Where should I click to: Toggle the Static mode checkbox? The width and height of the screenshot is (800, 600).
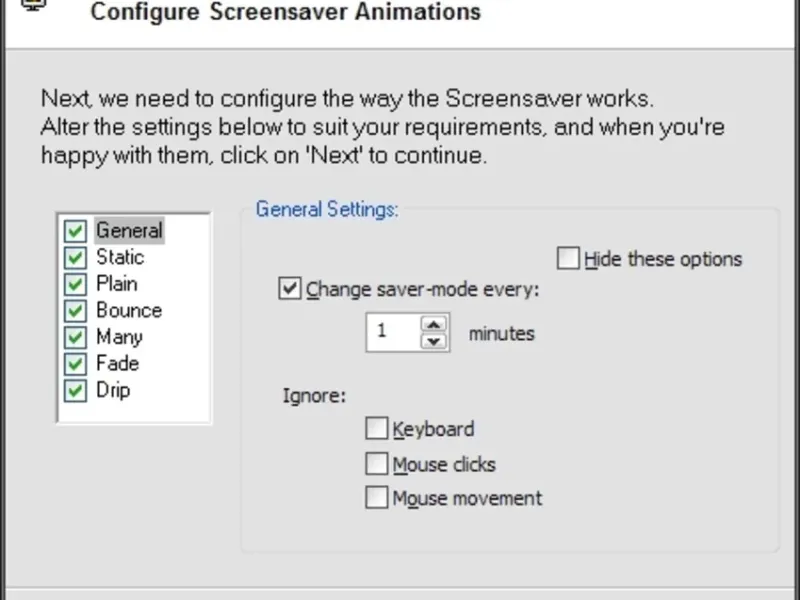(75, 258)
